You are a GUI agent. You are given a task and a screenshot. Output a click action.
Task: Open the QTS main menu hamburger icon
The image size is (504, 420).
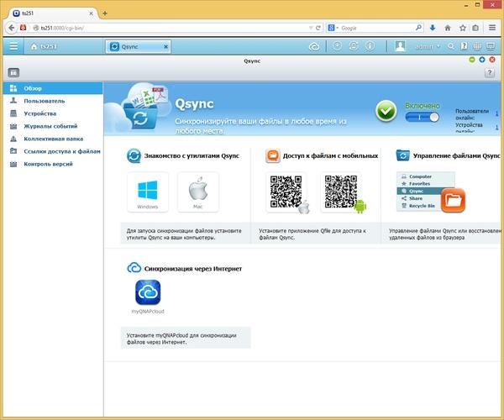pos(13,46)
